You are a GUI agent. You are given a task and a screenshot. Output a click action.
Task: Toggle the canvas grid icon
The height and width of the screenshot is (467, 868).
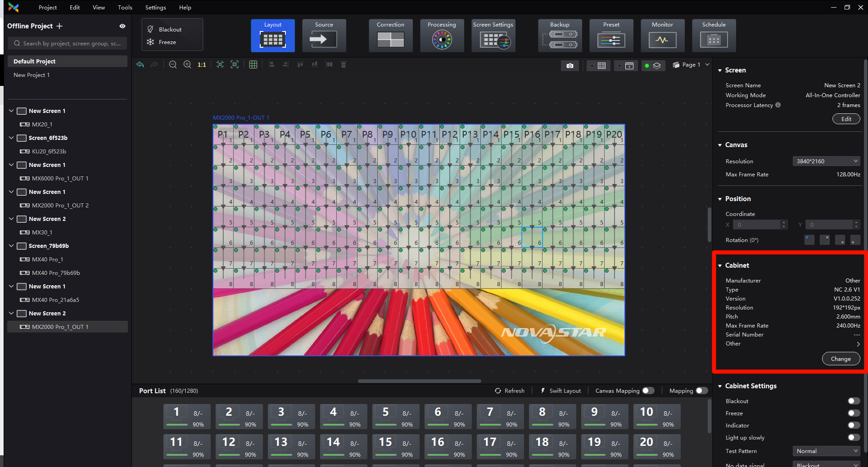253,65
